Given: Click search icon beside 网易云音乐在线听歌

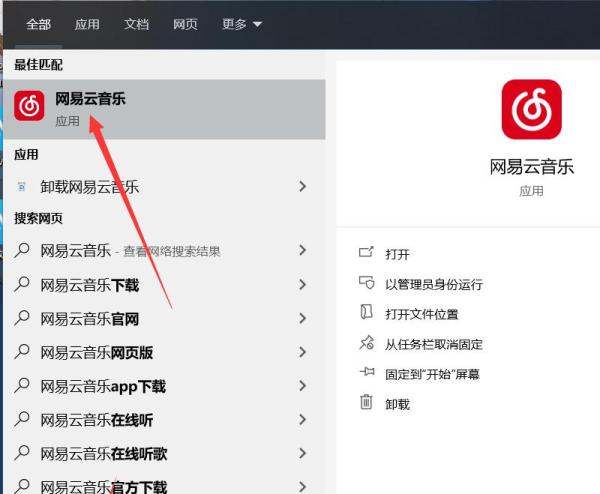Looking at the screenshot, I should click(22, 453).
